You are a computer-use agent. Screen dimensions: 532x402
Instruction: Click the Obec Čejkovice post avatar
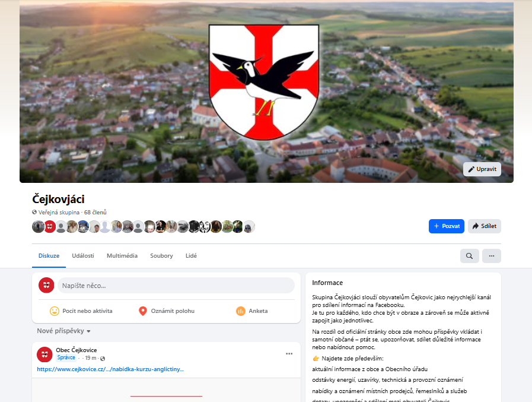pos(44,354)
